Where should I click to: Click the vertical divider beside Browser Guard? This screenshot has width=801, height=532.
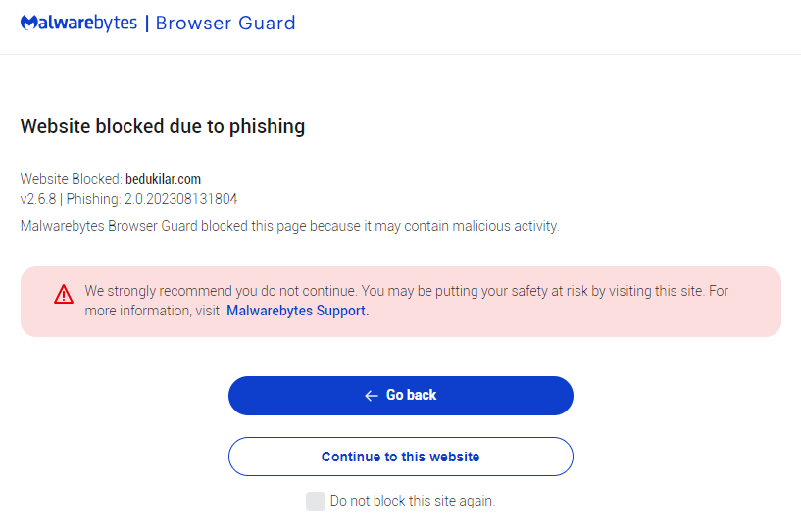click(147, 23)
